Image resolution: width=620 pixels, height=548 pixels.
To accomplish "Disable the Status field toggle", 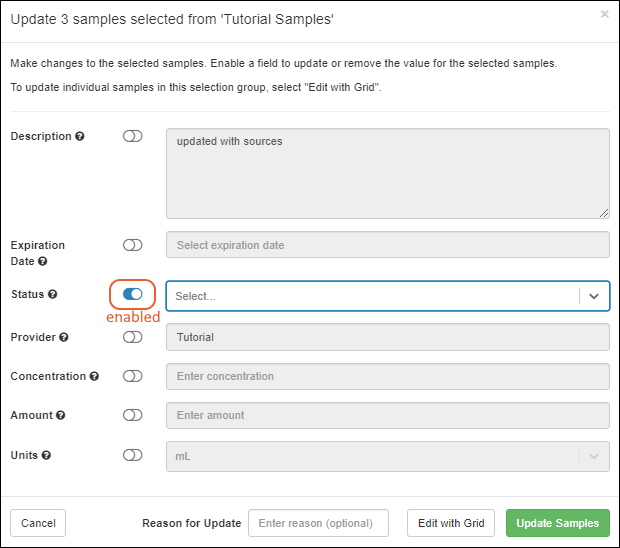I will 132,294.
